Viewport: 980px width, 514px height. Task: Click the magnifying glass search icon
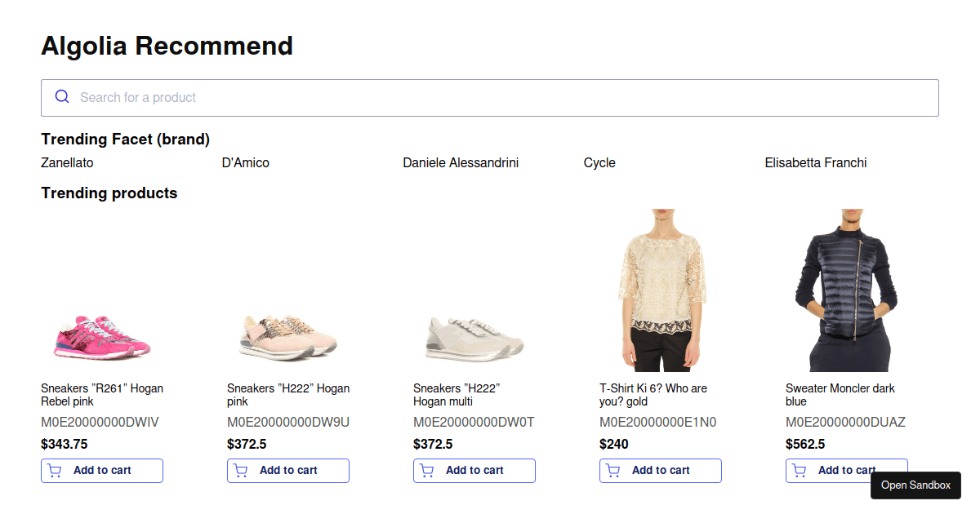coord(61,96)
